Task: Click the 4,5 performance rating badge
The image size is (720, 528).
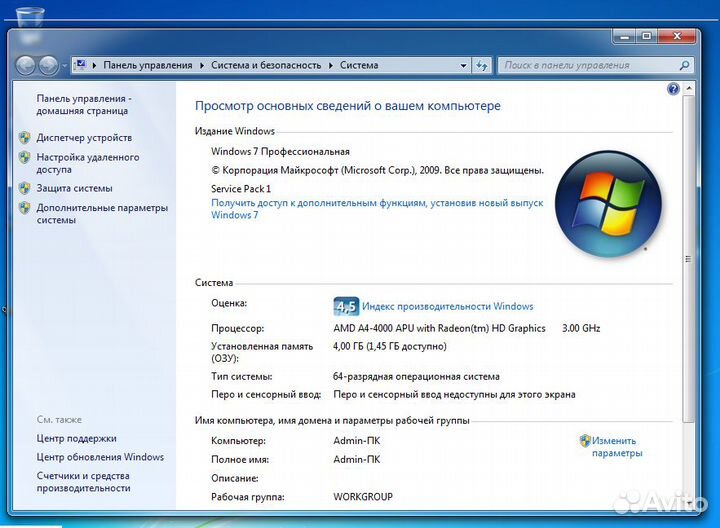Action: [x=346, y=306]
